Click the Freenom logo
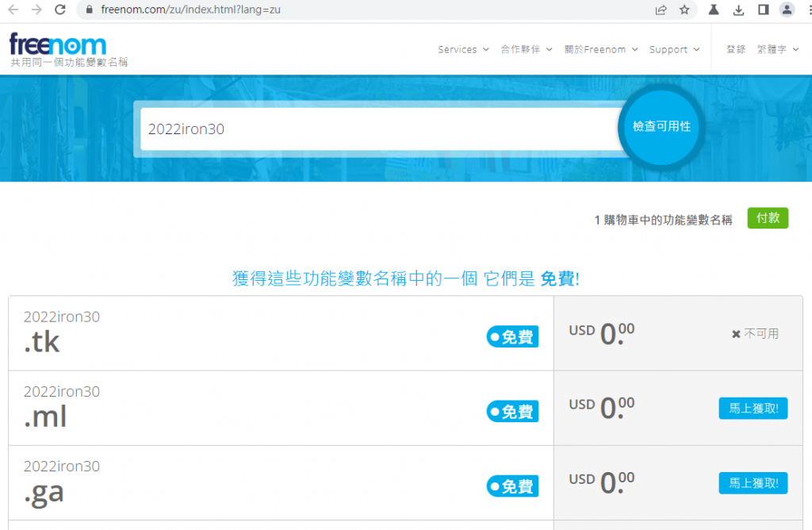Viewport: 812px width, 530px height. (58, 44)
